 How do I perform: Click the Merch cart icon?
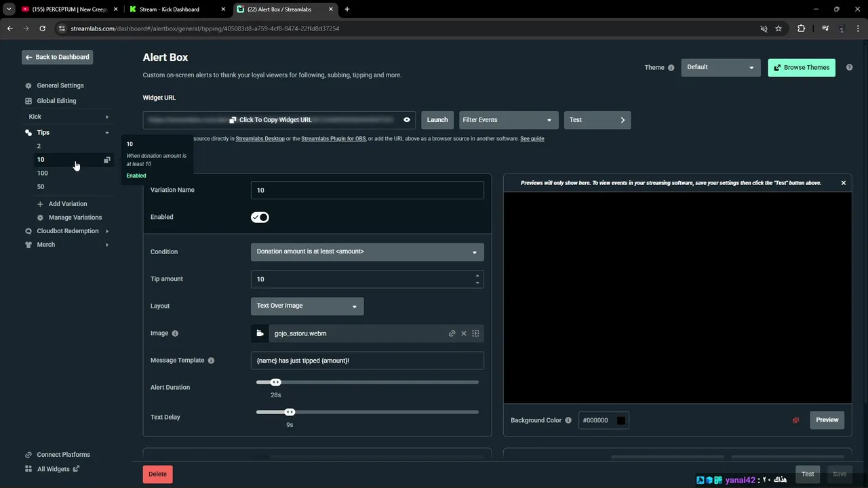point(28,245)
